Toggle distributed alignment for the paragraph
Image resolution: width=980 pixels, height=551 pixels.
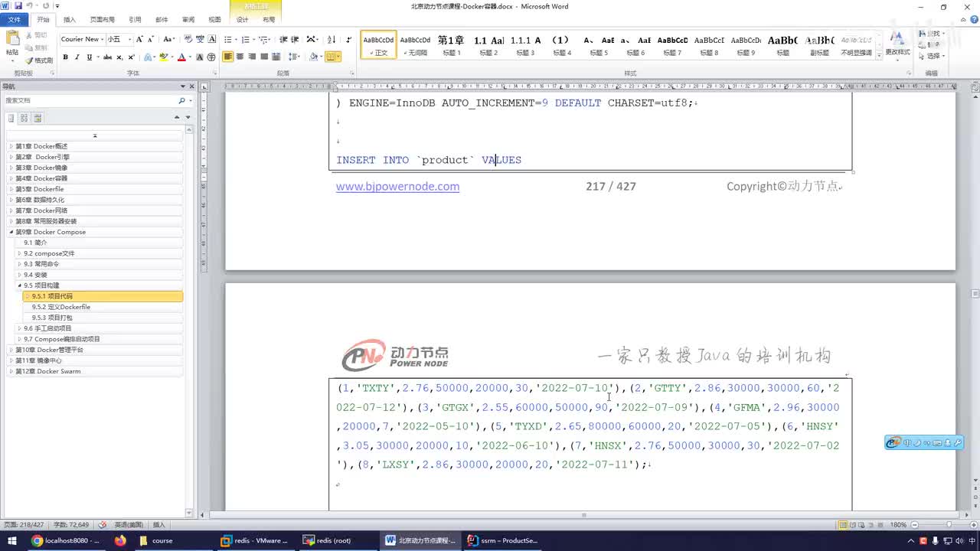coord(276,57)
